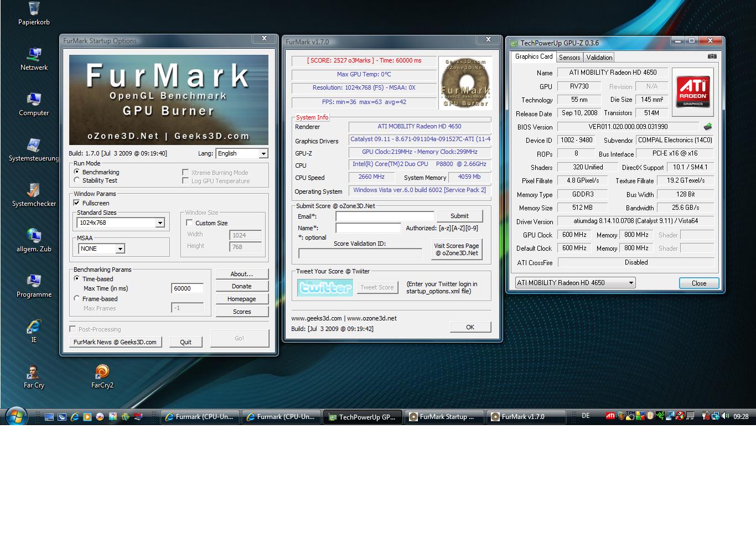
Task: Click the twitter logo in FurMark results
Action: (325, 287)
